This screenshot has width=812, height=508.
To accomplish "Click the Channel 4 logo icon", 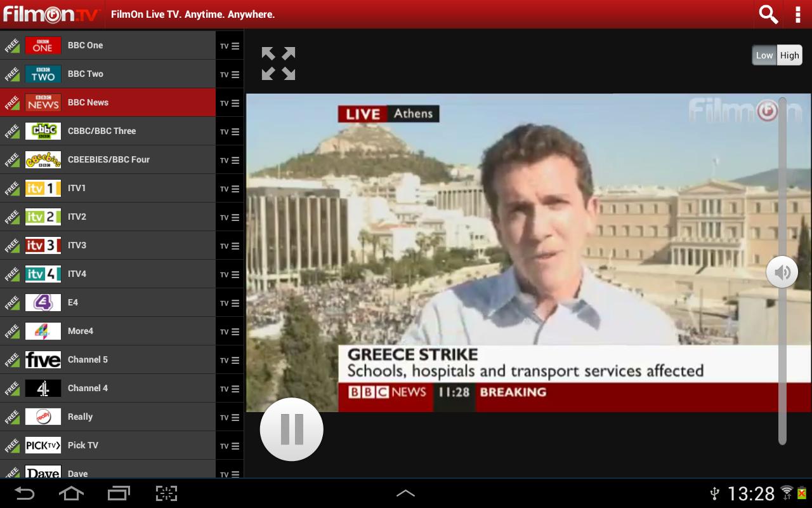I will [x=43, y=388].
